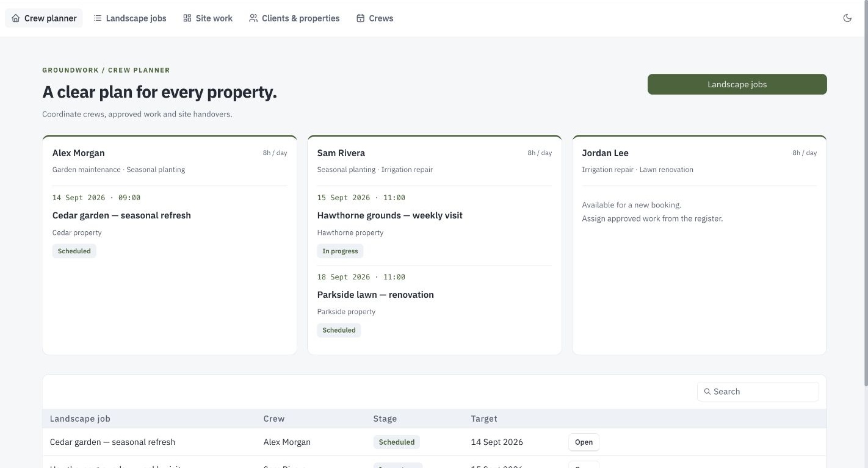
Task: Select Jordan Lee crew card name
Action: click(x=605, y=153)
